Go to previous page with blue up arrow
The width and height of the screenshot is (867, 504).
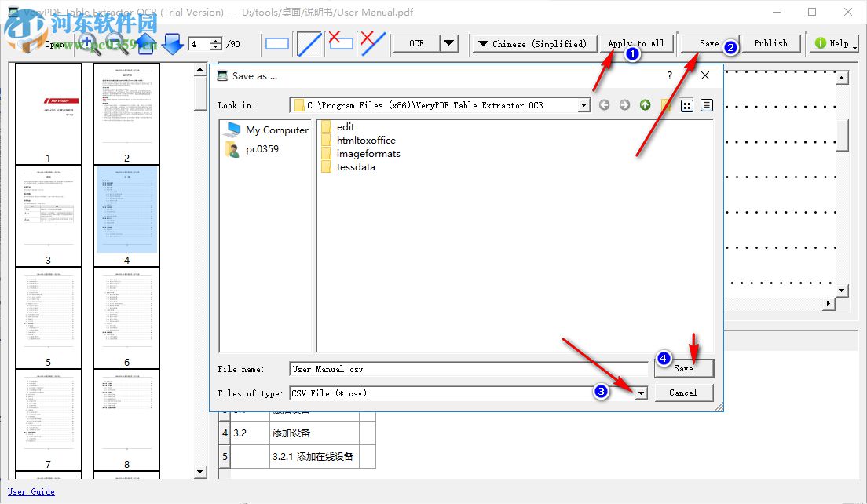point(146,43)
